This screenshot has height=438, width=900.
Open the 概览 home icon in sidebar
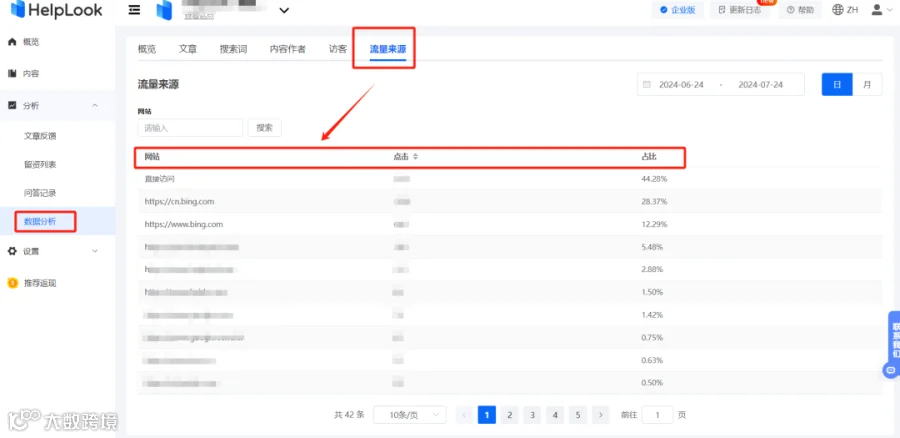tap(11, 42)
